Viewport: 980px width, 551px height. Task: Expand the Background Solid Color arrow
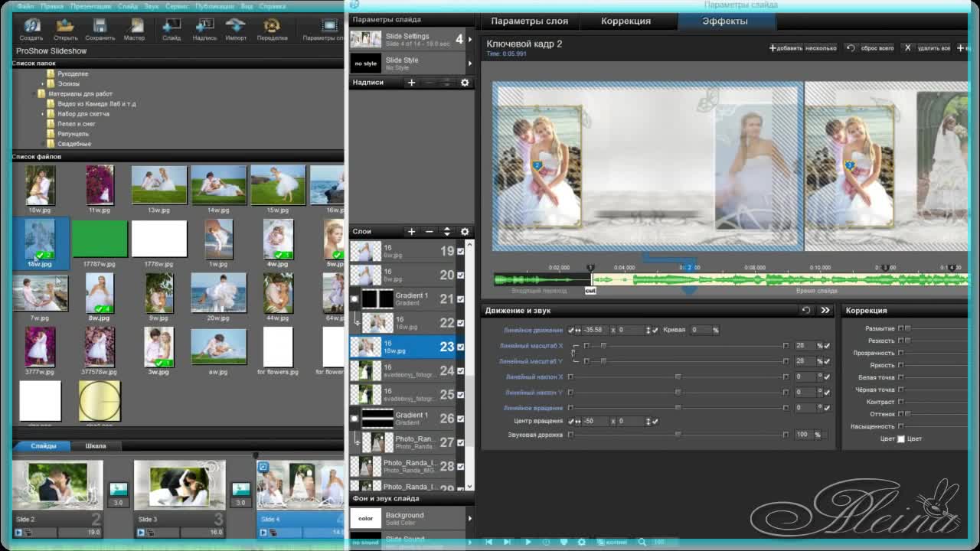click(x=469, y=518)
